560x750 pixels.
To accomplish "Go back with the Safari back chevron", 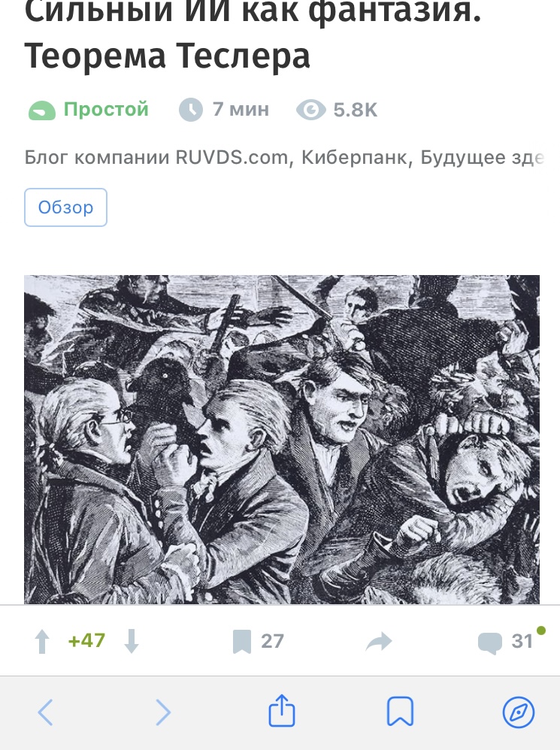I will 45,712.
